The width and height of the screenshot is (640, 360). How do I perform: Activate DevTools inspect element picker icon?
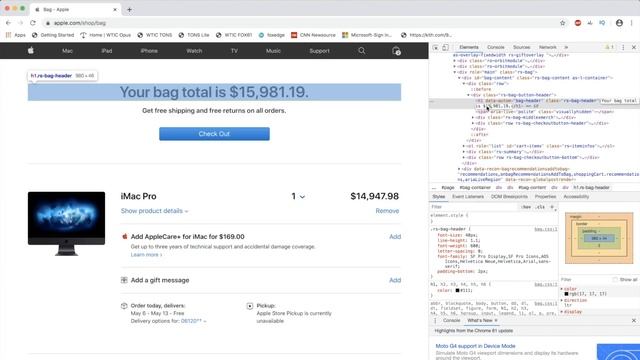click(x=436, y=47)
